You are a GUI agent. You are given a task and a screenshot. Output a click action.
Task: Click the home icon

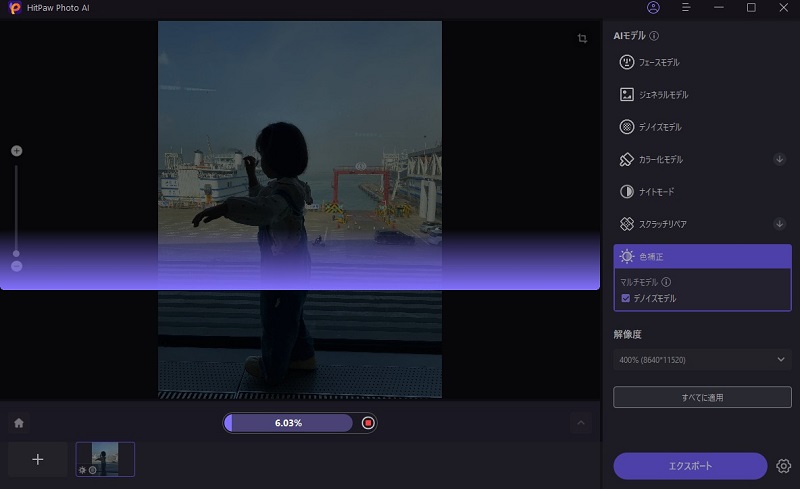pos(18,423)
